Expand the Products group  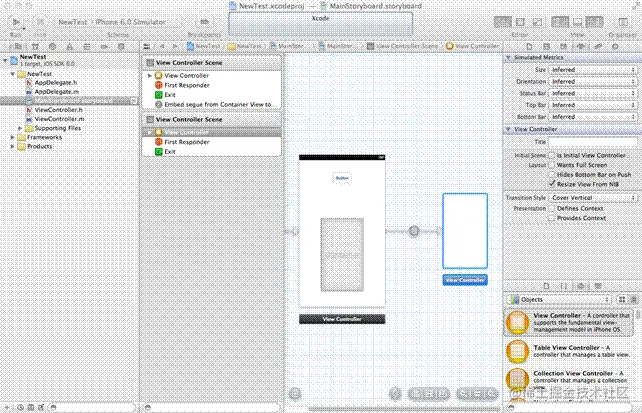point(12,147)
